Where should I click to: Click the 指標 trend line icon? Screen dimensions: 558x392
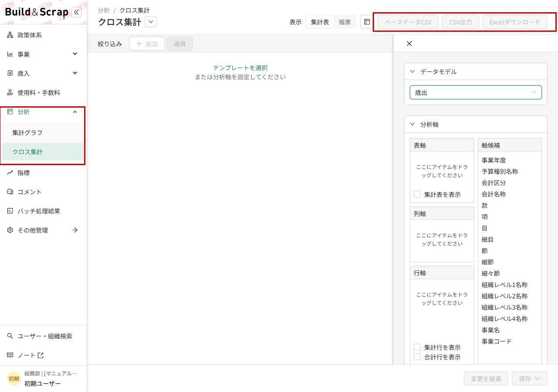click(10, 173)
